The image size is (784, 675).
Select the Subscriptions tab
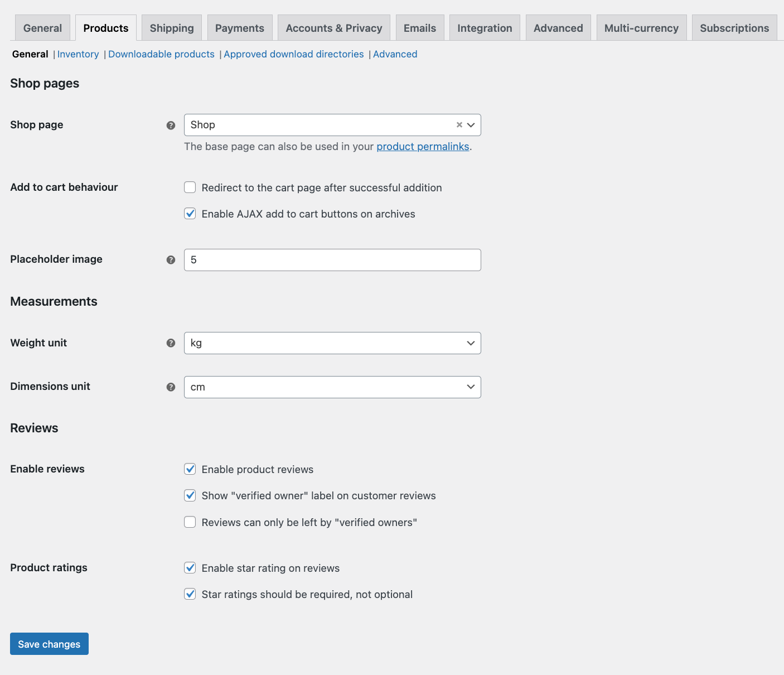tap(734, 27)
